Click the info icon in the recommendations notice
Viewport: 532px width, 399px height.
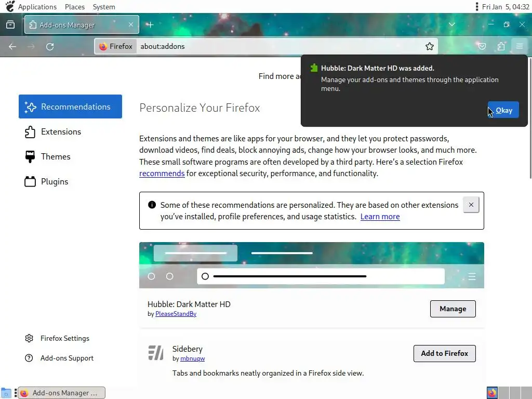(152, 205)
